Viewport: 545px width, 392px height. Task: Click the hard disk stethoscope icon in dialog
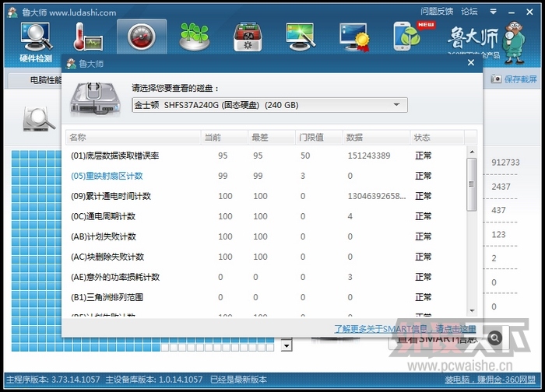click(95, 99)
